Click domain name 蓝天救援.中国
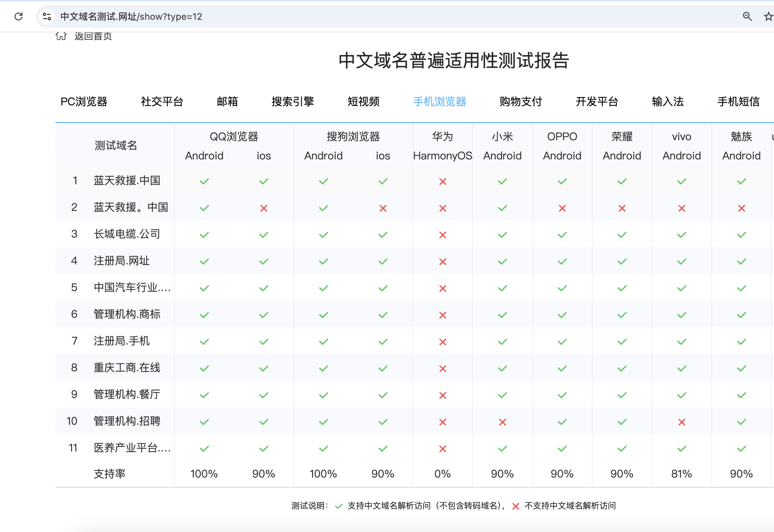Screen dimensions: 774x532 click(127, 180)
